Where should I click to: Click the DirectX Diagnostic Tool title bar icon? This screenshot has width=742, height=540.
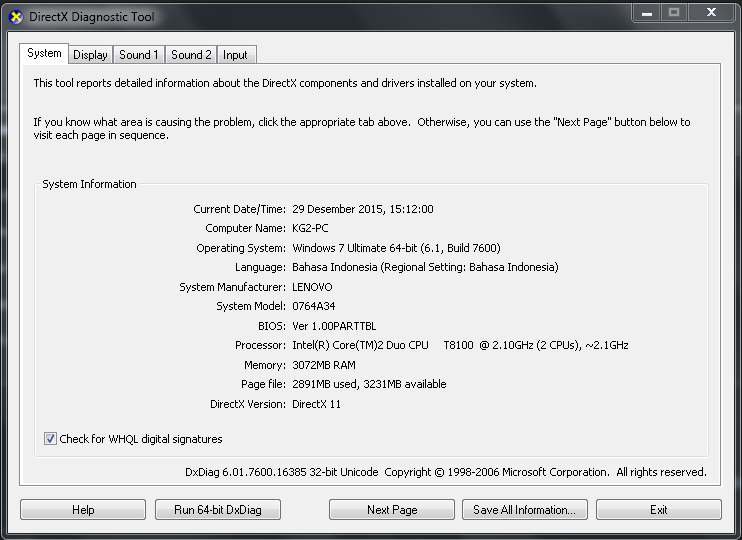(x=16, y=17)
